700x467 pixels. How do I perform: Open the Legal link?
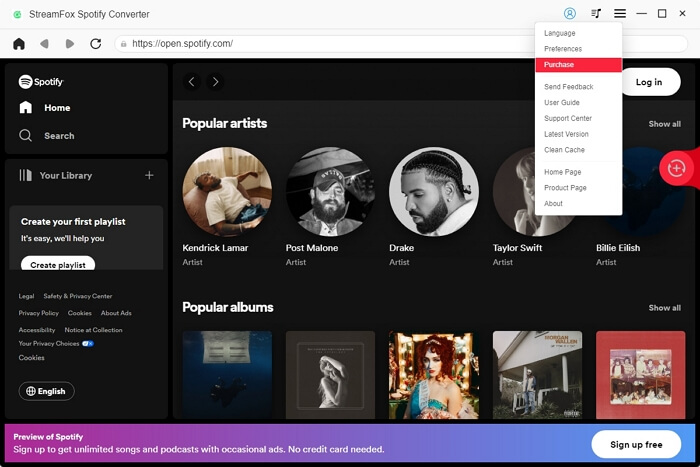click(26, 296)
